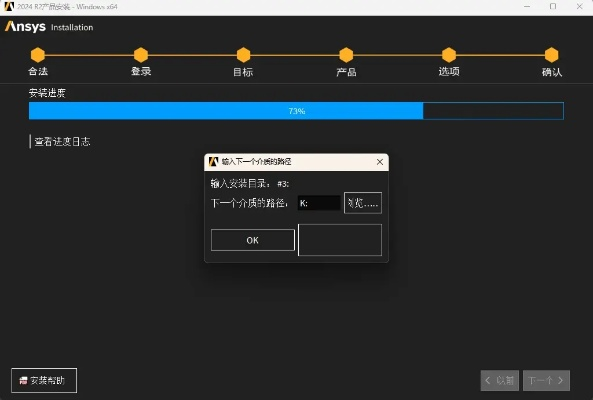Click the 以前 previous button

tap(500, 380)
